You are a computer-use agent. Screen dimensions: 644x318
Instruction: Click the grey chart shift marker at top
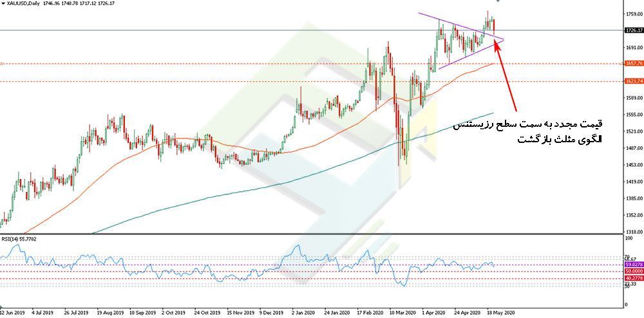click(498, 2)
